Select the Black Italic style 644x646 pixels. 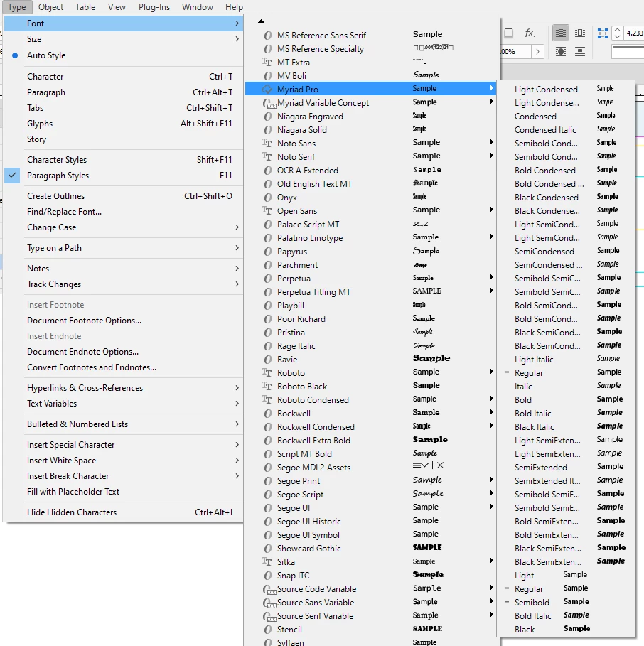(566, 427)
